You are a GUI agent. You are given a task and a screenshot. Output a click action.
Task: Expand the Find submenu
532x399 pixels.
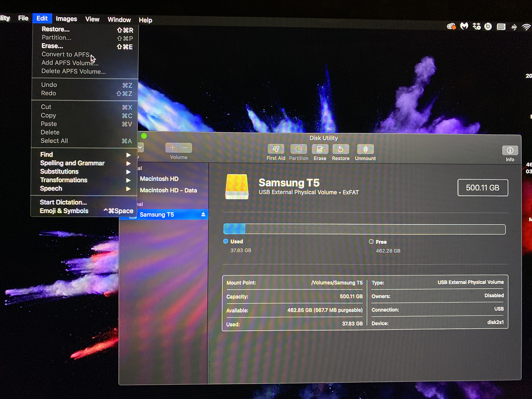coord(84,155)
